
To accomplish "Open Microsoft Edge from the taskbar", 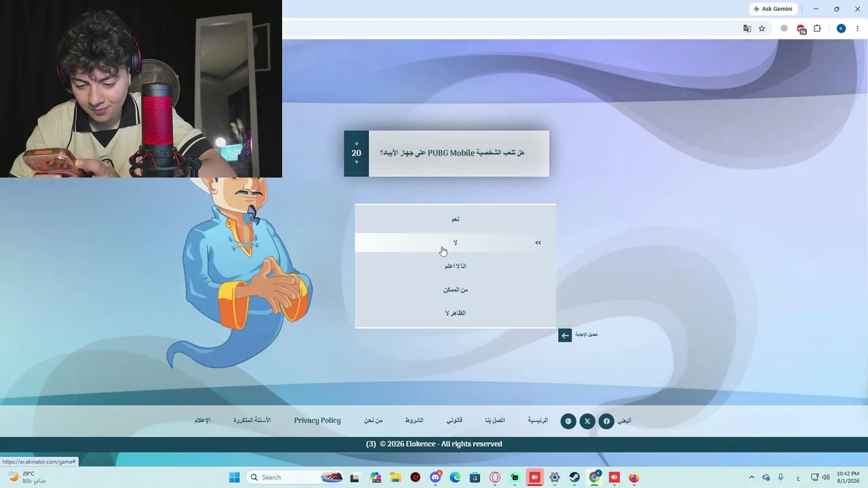I will (x=455, y=477).
